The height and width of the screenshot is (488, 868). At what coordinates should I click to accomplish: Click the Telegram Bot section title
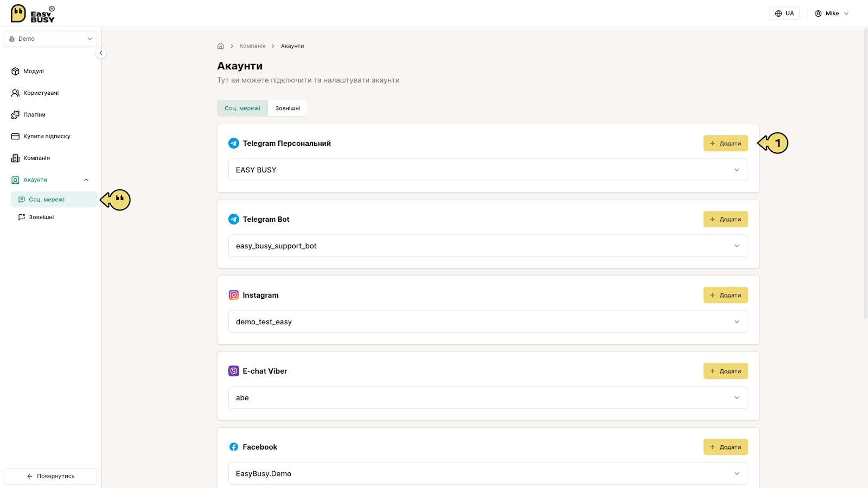(266, 219)
